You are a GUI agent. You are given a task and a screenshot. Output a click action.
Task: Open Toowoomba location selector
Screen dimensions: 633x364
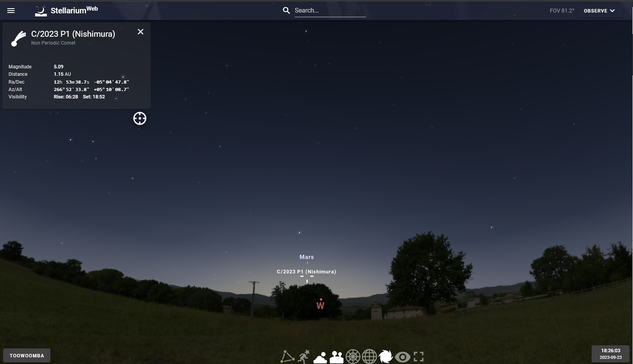pyautogui.click(x=27, y=355)
